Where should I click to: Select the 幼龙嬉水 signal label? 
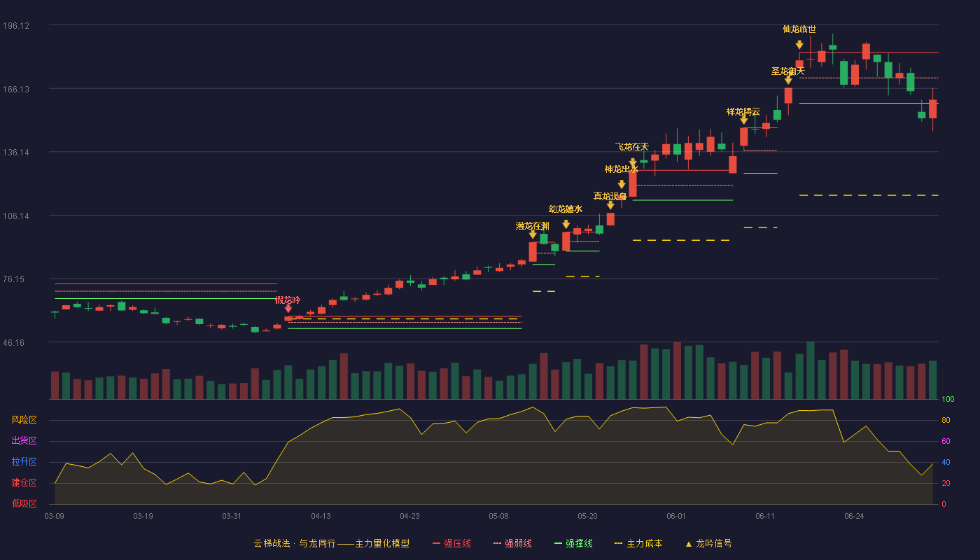[566, 209]
